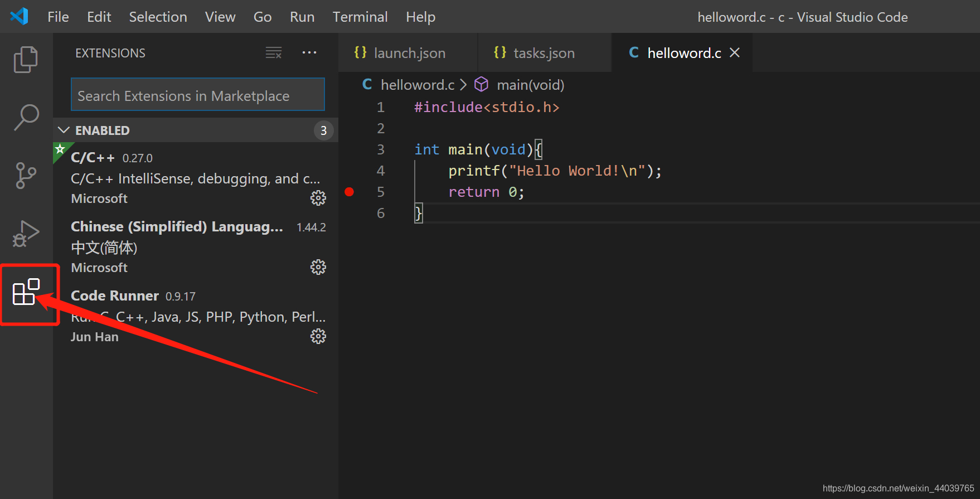Click line number 4 in the gutter
This screenshot has width=980, height=499.
pos(381,171)
